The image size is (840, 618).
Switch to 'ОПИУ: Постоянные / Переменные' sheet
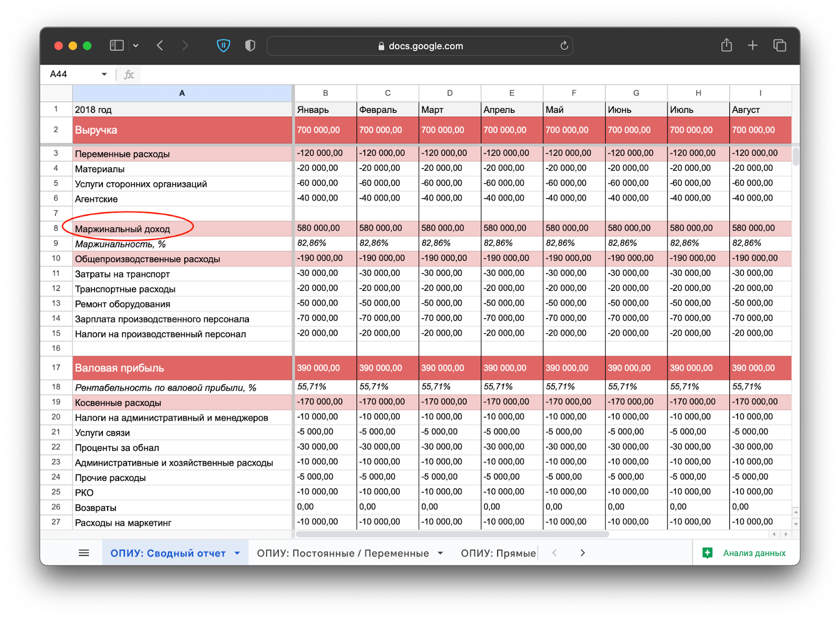click(343, 553)
